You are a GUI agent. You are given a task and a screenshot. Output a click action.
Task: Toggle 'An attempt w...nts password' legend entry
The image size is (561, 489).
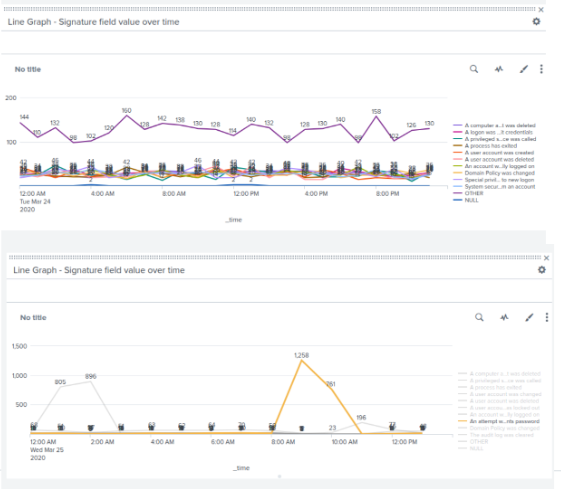click(499, 421)
